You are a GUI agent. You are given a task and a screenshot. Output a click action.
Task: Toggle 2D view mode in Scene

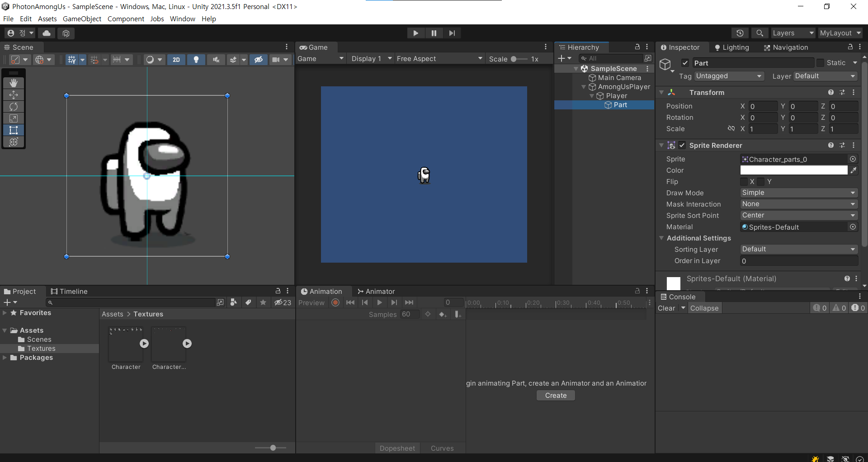click(176, 60)
